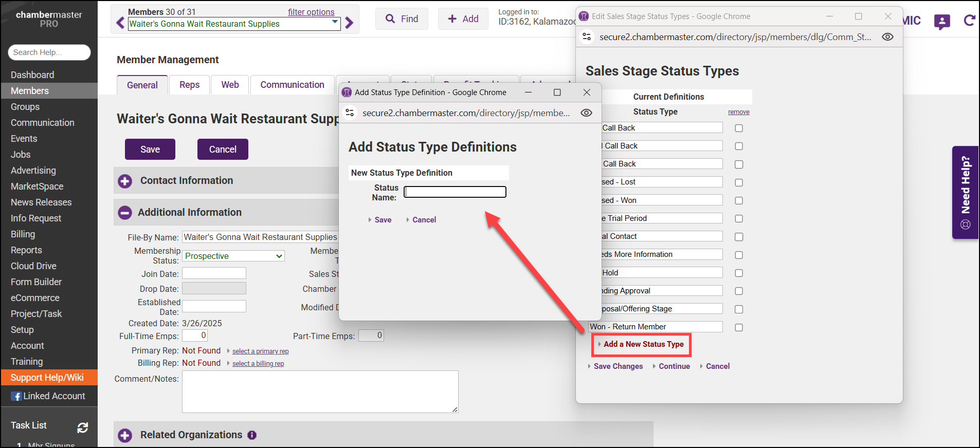
Task: Check the remove box for Won - Return Member
Action: point(739,327)
